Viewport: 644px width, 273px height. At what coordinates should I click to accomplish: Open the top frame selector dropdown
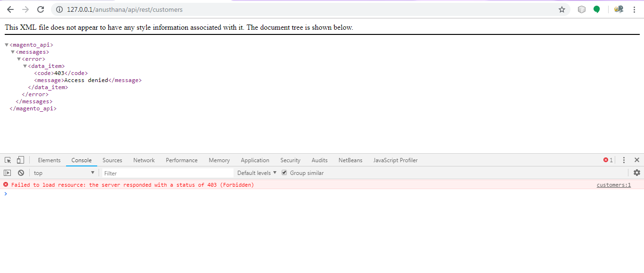[64, 173]
